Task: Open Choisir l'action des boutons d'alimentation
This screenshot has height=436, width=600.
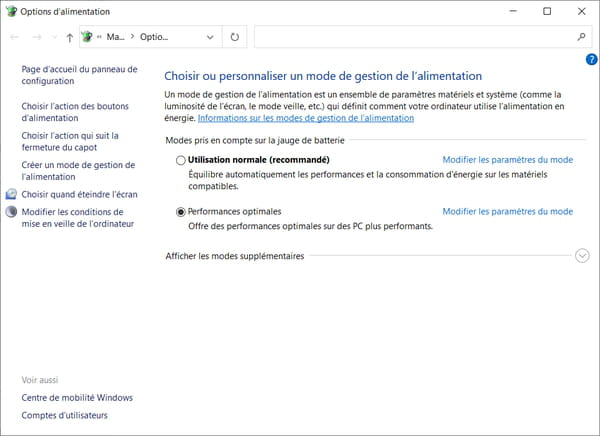Action: coord(75,112)
